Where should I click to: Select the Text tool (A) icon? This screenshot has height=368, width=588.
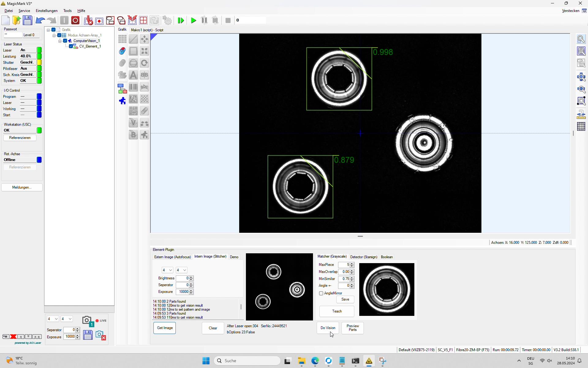(x=133, y=75)
